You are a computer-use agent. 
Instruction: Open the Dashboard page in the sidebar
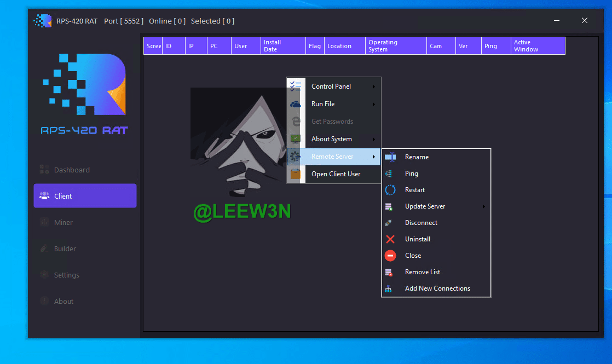pos(72,170)
